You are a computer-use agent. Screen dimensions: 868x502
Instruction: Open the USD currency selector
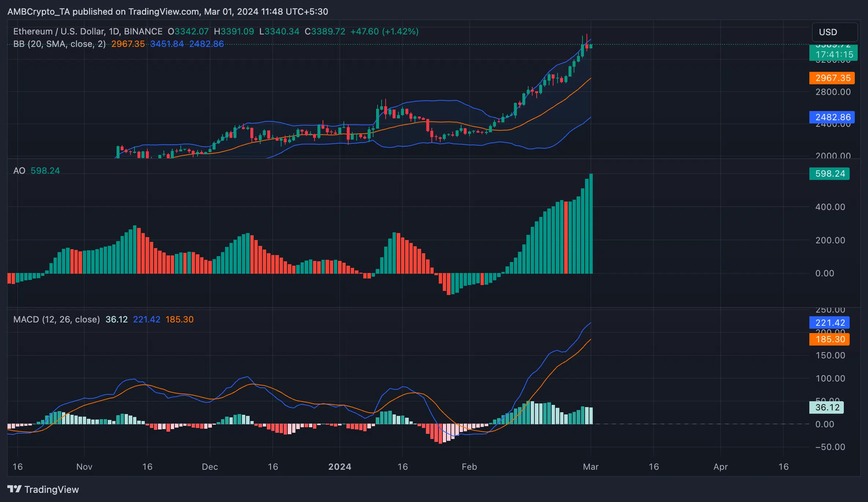tap(835, 32)
